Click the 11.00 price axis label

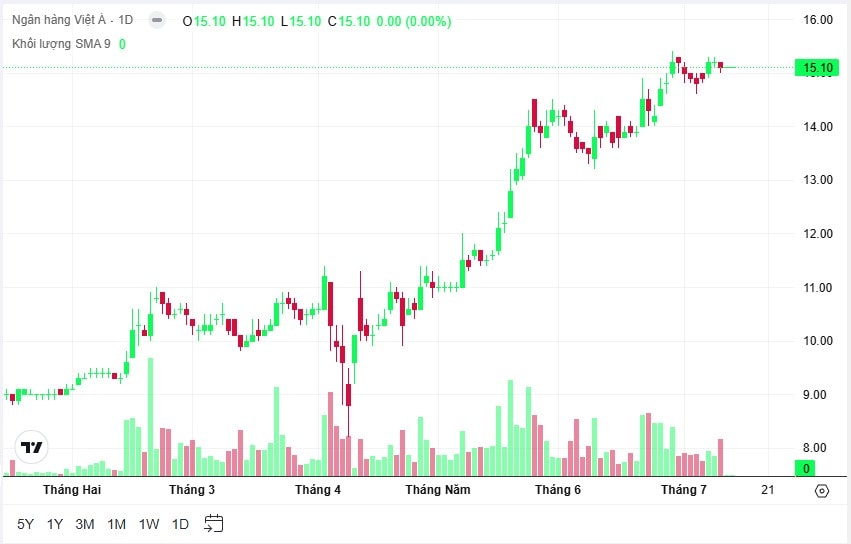point(817,287)
